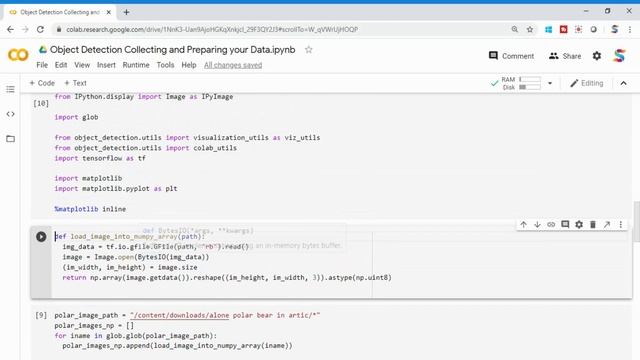Open more cell actions three-dot menu
The height and width of the screenshot is (360, 640).
(x=621, y=224)
